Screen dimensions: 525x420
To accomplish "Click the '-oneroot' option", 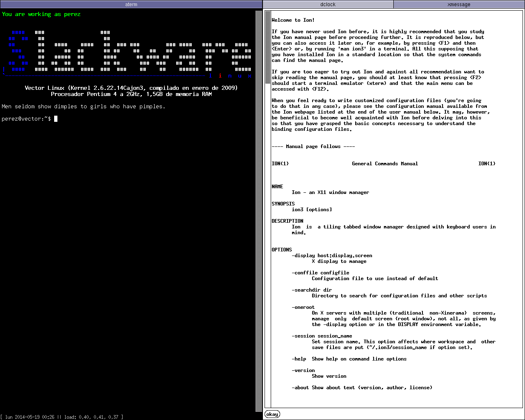I will tap(303, 307).
